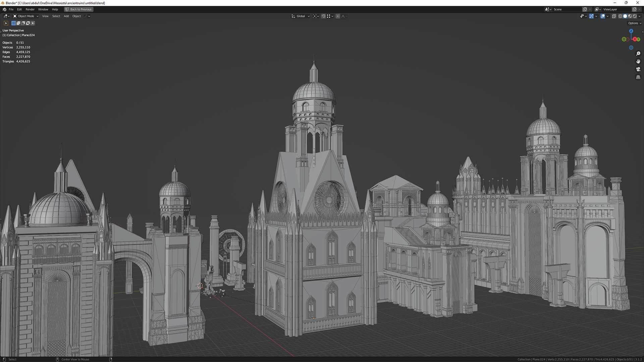
Task: Switch to Solid shading
Action: coord(625,16)
